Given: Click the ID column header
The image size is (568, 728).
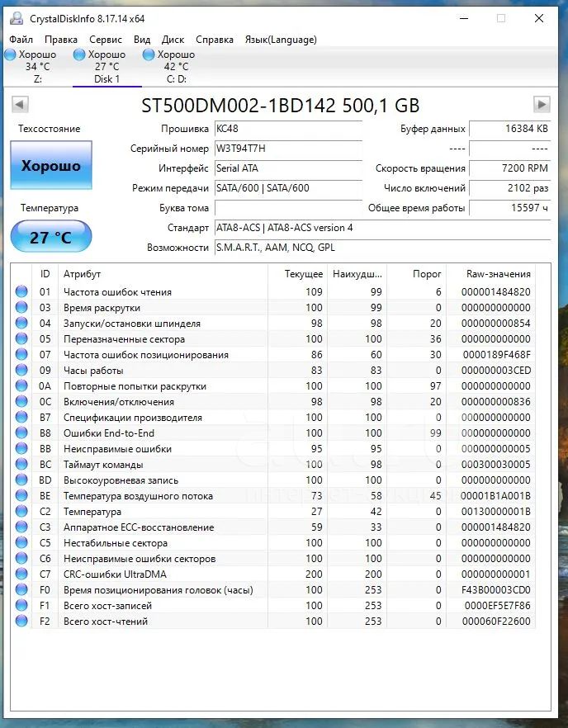Looking at the screenshot, I should pos(45,274).
